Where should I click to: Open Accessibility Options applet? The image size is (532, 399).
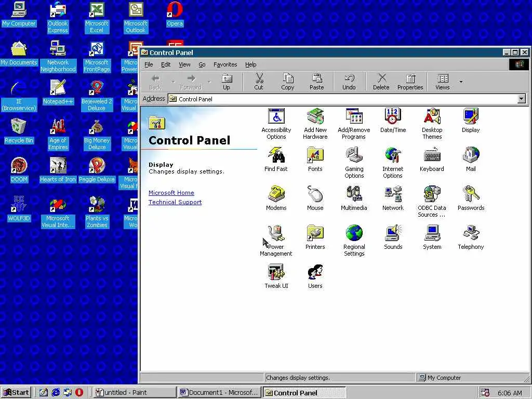(276, 124)
